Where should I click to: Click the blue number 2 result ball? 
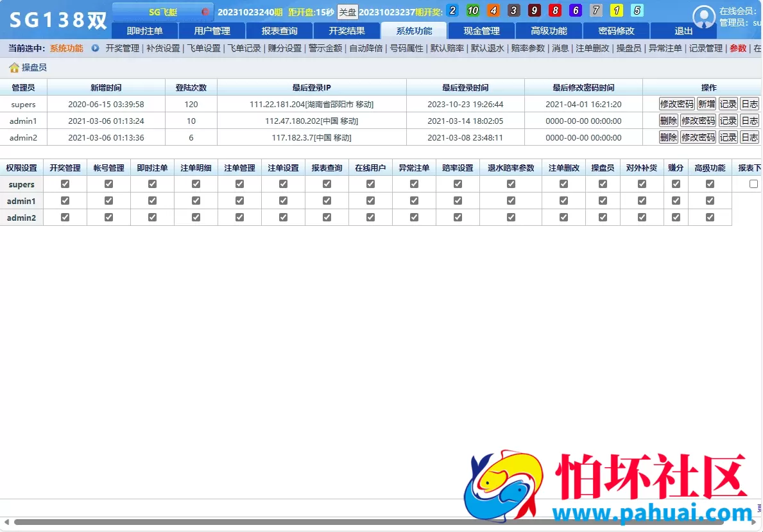click(452, 10)
